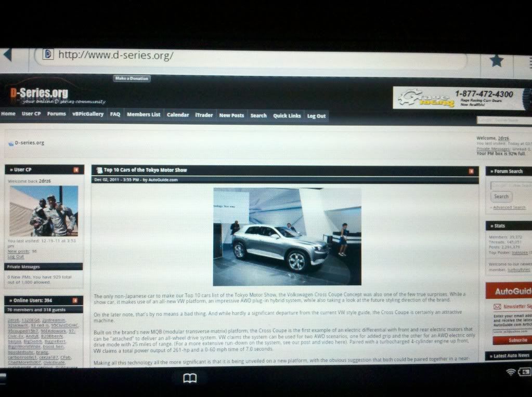Open the Search menu in the navbar
Screen dimensions: 532x397
pyautogui.click(x=258, y=115)
